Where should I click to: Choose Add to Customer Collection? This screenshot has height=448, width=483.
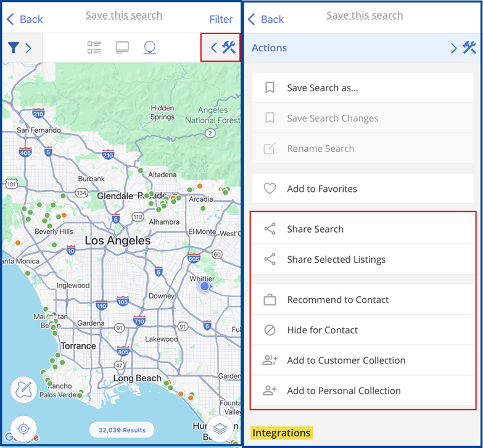pyautogui.click(x=363, y=360)
